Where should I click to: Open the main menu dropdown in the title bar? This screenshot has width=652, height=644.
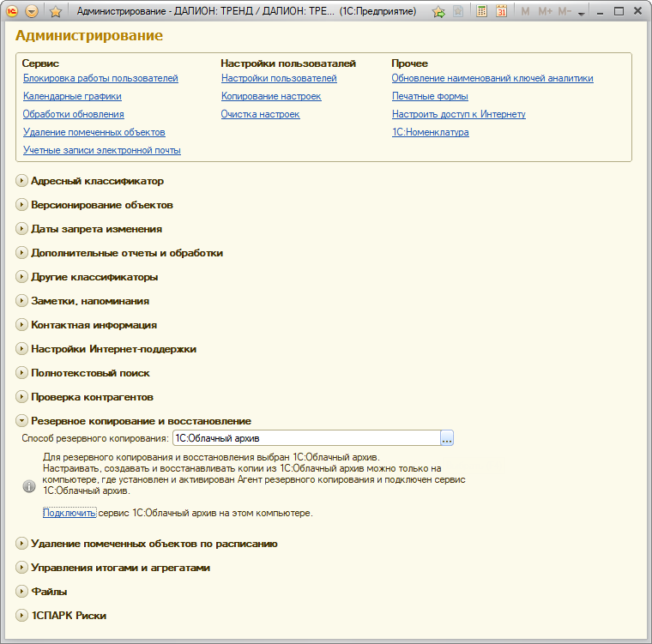point(32,11)
